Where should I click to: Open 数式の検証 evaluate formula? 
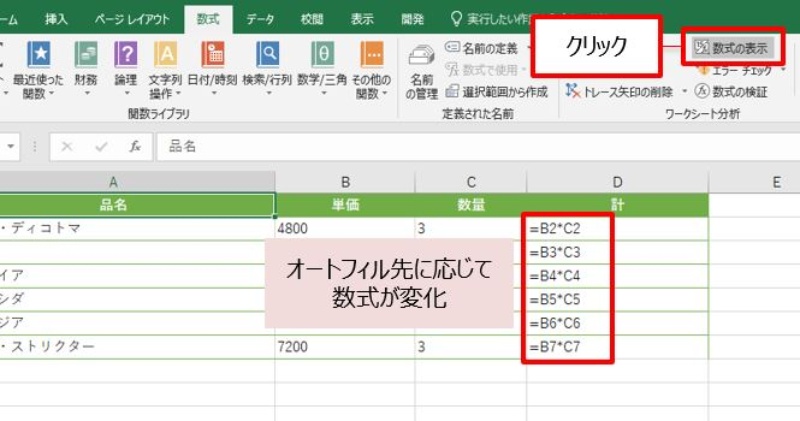pos(731,92)
